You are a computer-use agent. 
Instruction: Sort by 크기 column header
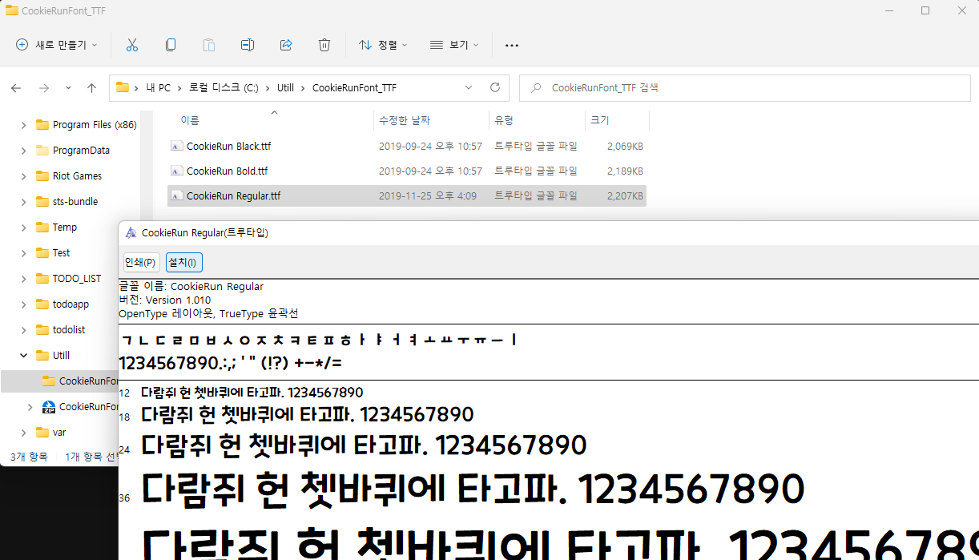599,120
